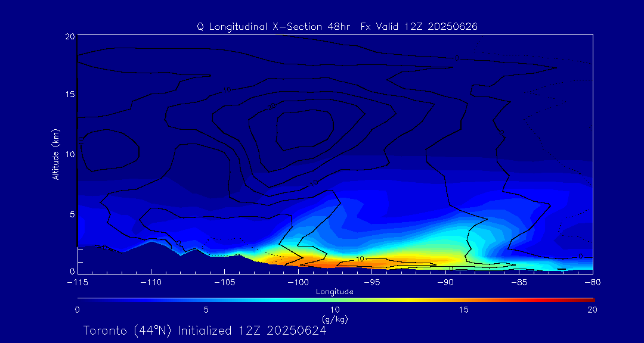Click the -110 longitude tick label
Image resolution: width=644 pixels, height=343 pixels.
pyautogui.click(x=151, y=283)
